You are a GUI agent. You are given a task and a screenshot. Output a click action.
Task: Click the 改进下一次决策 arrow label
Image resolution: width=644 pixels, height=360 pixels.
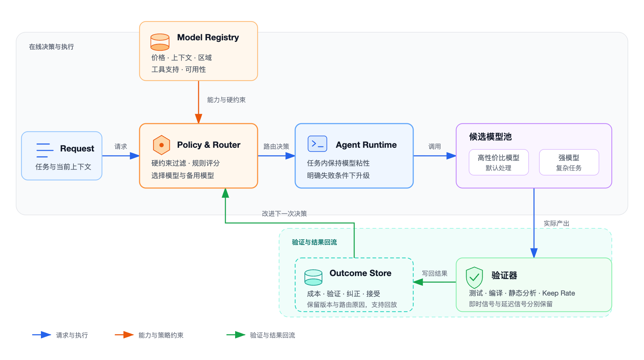point(284,214)
